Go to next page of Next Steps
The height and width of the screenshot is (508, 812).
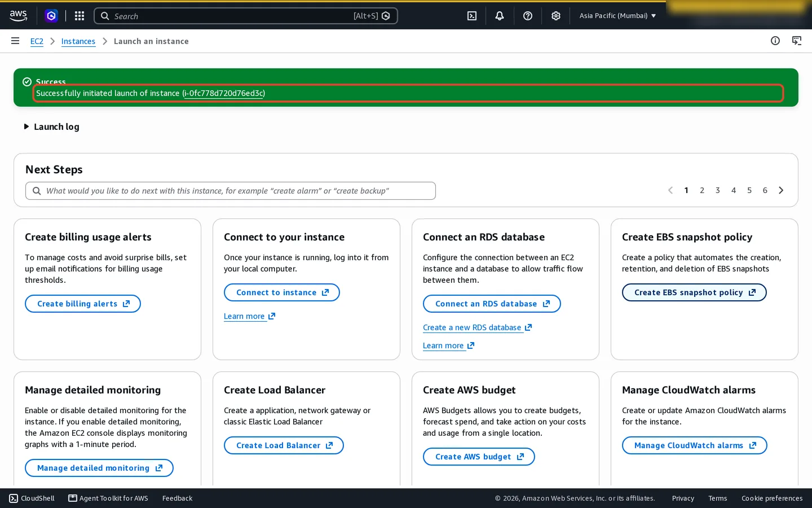tap(781, 190)
